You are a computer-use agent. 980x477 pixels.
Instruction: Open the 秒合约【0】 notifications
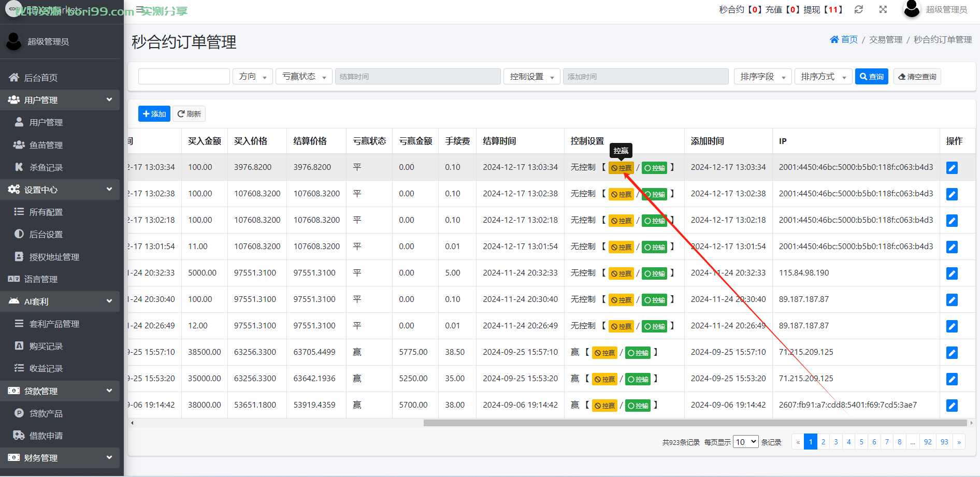pos(741,10)
